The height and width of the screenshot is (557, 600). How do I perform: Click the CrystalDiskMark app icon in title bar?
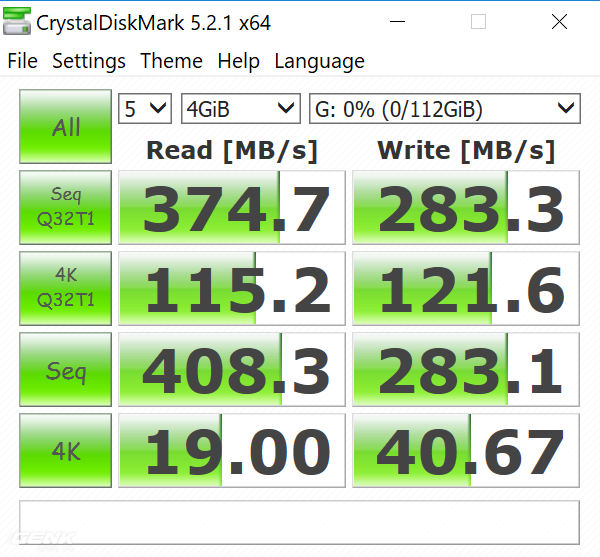17,21
